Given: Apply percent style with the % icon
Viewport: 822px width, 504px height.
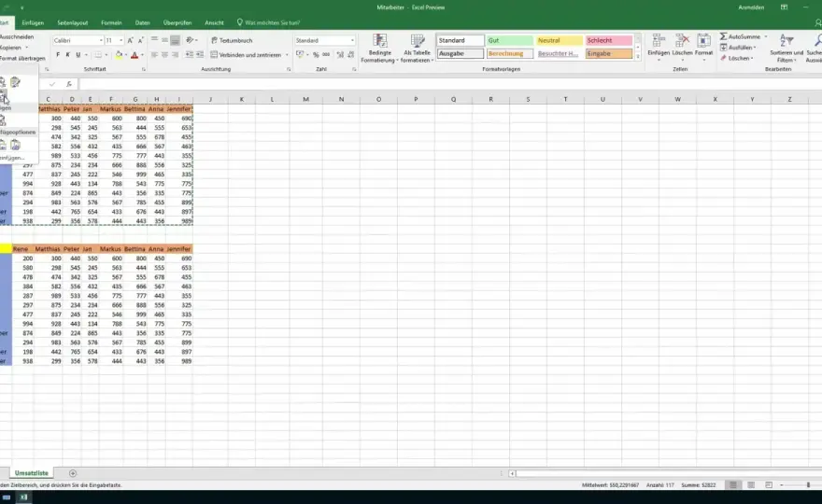Looking at the screenshot, I should [316, 54].
